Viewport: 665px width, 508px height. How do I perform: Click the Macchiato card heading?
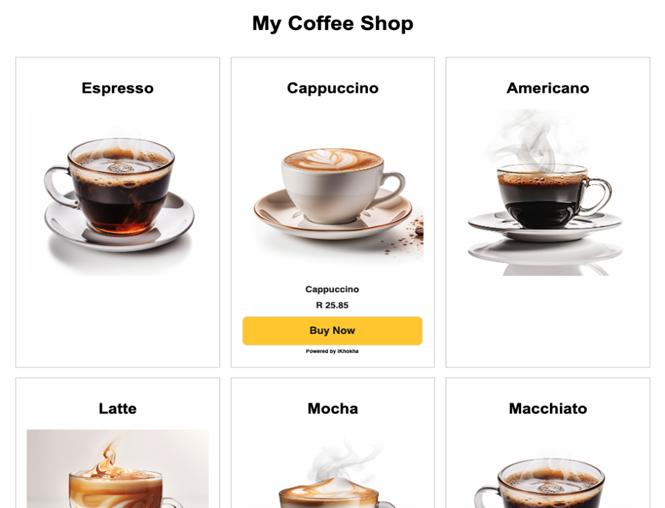point(548,408)
